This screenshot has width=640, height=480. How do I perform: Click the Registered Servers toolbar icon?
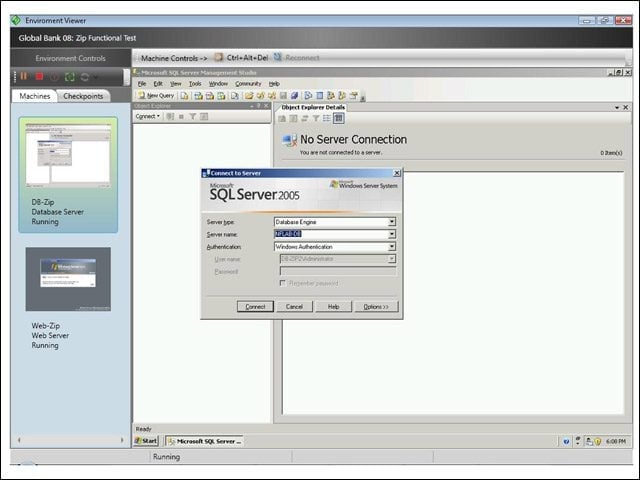click(308, 96)
